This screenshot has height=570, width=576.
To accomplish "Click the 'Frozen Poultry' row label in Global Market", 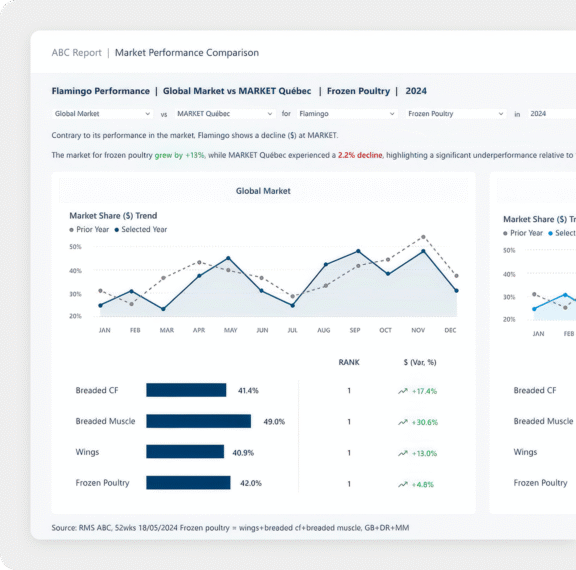I will coord(102,483).
